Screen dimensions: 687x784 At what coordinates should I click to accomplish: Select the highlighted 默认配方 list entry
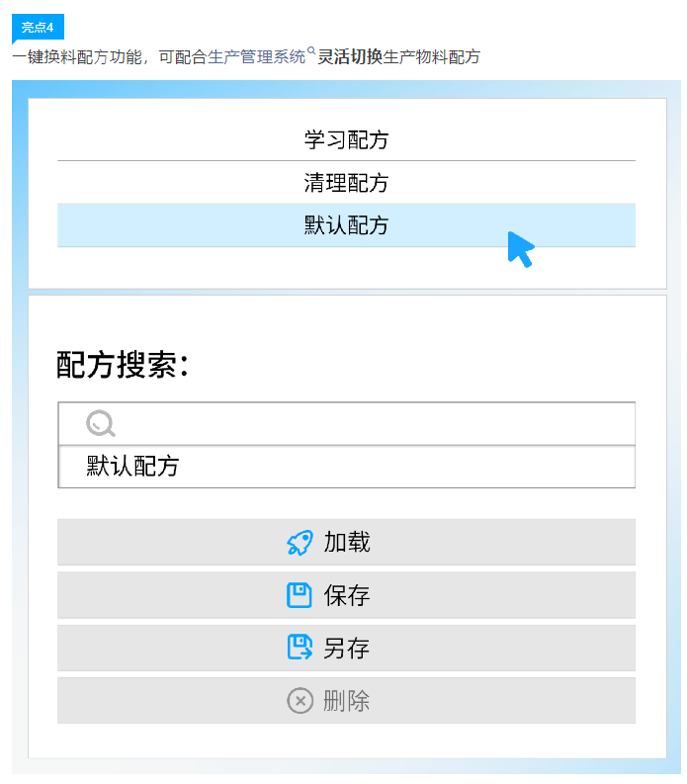[346, 225]
